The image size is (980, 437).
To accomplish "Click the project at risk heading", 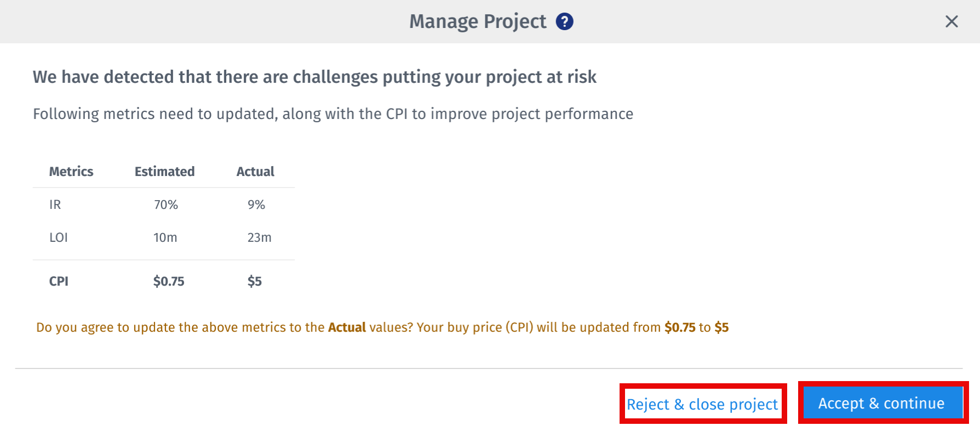I will click(x=314, y=77).
